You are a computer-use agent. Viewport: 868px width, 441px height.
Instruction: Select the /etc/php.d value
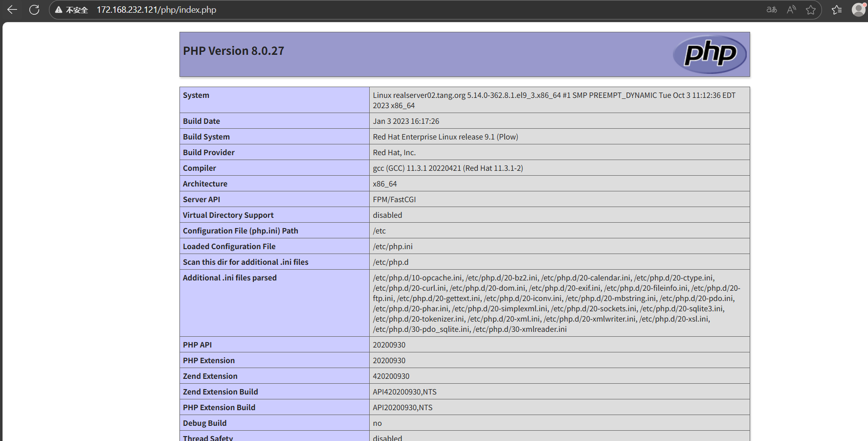pos(391,262)
